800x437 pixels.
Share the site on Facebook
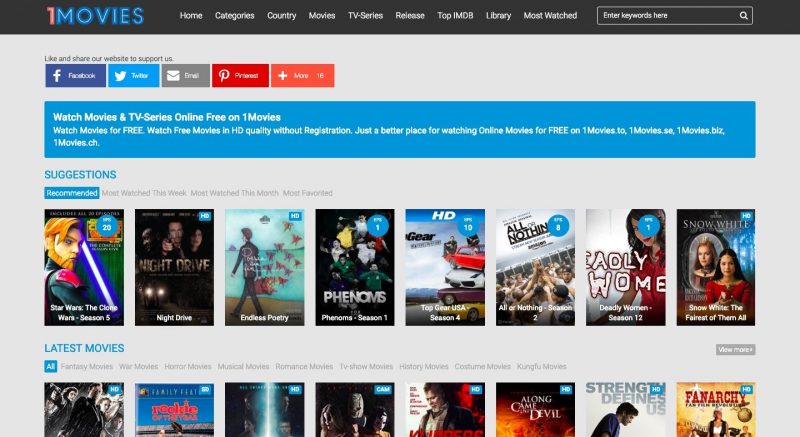(x=75, y=76)
